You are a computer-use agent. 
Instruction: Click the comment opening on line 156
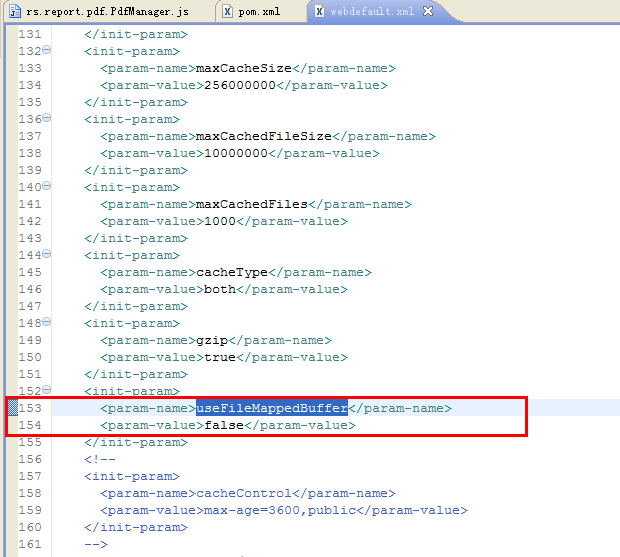100,459
